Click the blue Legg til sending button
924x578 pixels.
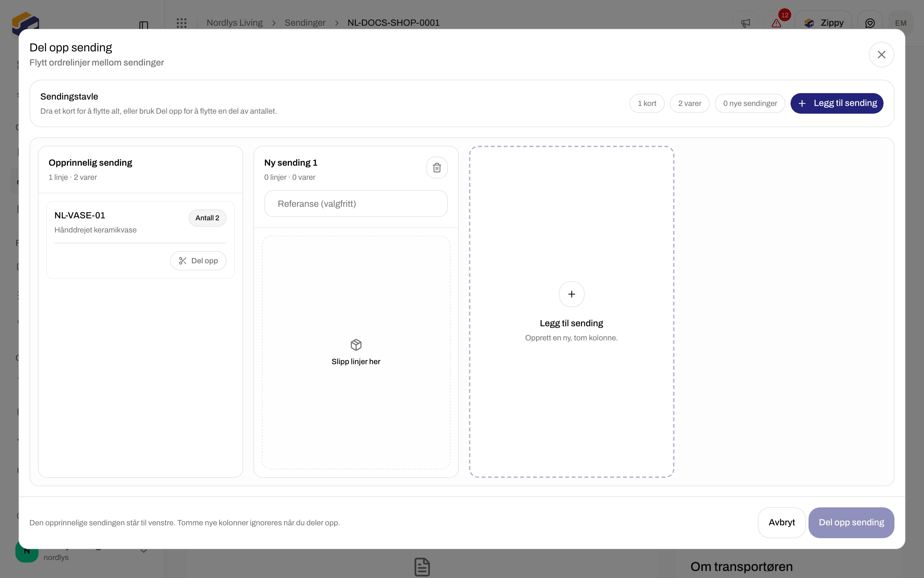[836, 103]
